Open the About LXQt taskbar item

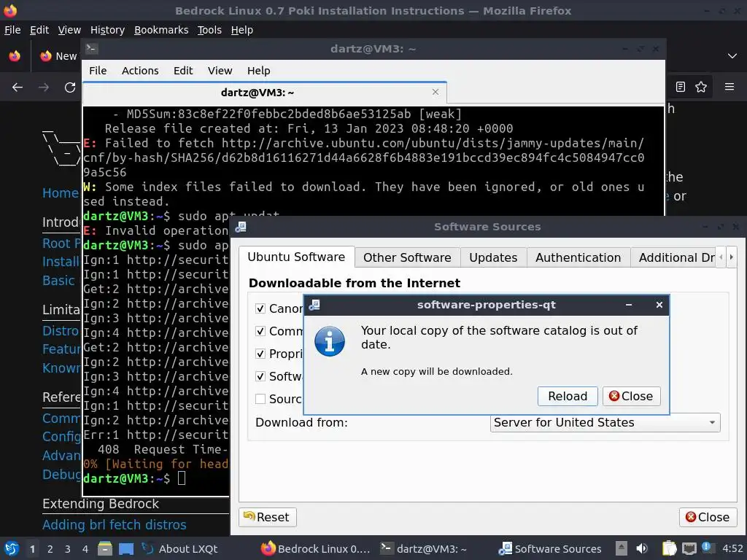click(179, 549)
